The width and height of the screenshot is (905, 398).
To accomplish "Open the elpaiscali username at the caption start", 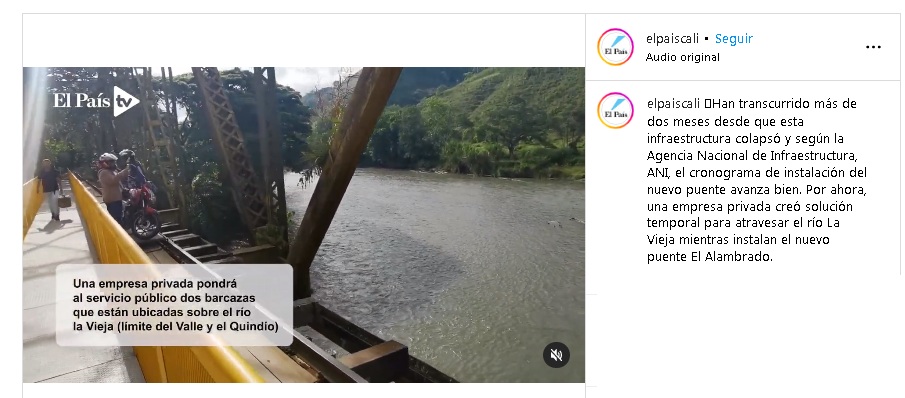I will click(x=674, y=104).
